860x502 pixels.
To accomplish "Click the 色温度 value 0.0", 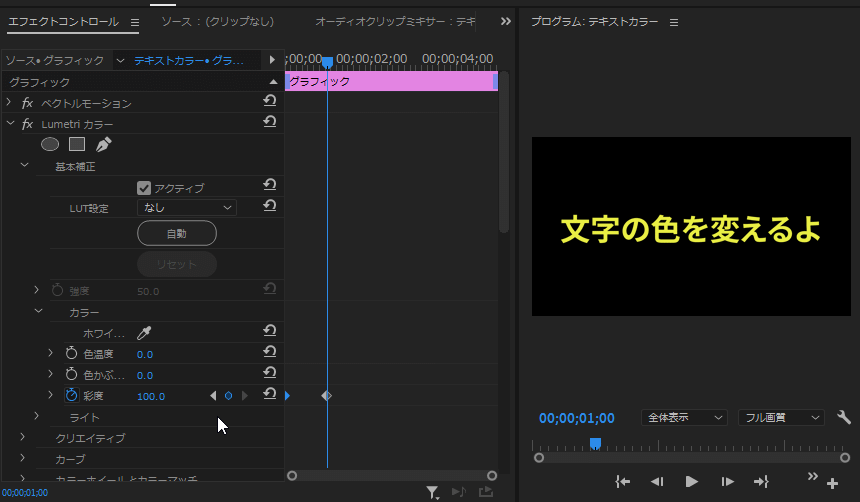I will click(x=145, y=354).
